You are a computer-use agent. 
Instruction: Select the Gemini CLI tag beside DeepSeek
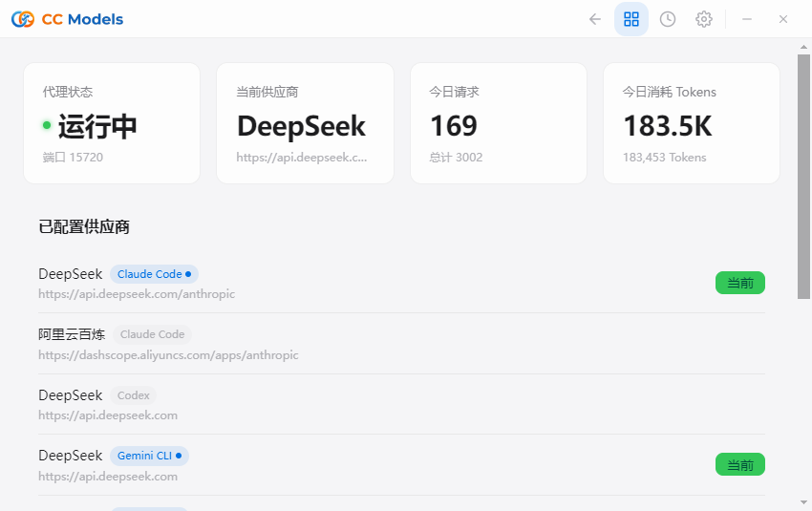(149, 456)
